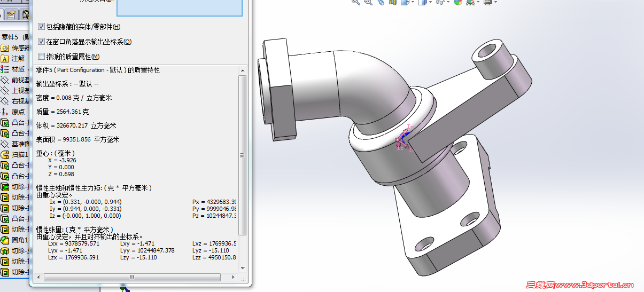Click the Zoom to Fit magnifier icon
This screenshot has height=292, width=644.
click(x=356, y=2)
